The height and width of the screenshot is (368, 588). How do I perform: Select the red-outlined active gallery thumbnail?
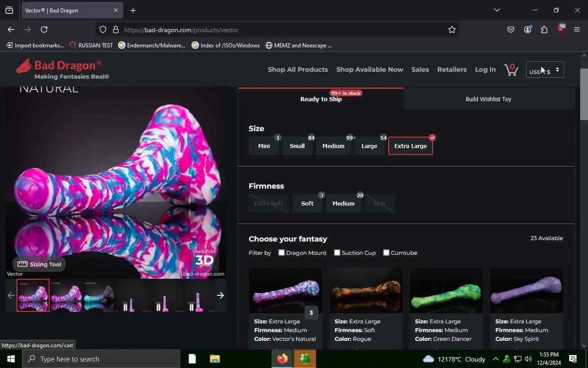coord(33,295)
